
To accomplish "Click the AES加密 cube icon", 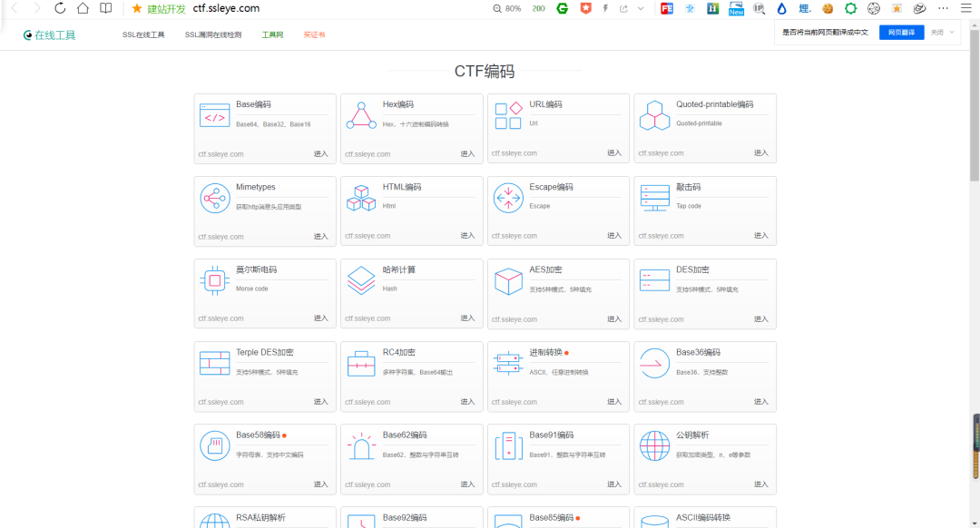I will pos(508,281).
